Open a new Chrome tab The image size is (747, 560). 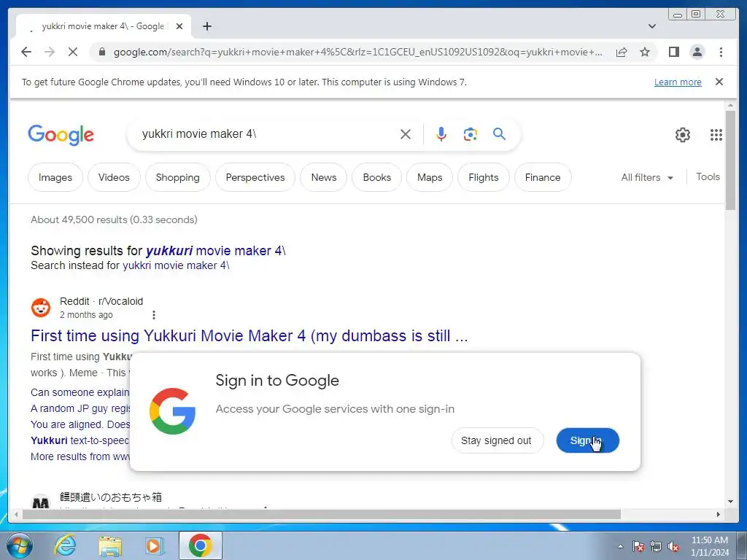click(x=206, y=26)
